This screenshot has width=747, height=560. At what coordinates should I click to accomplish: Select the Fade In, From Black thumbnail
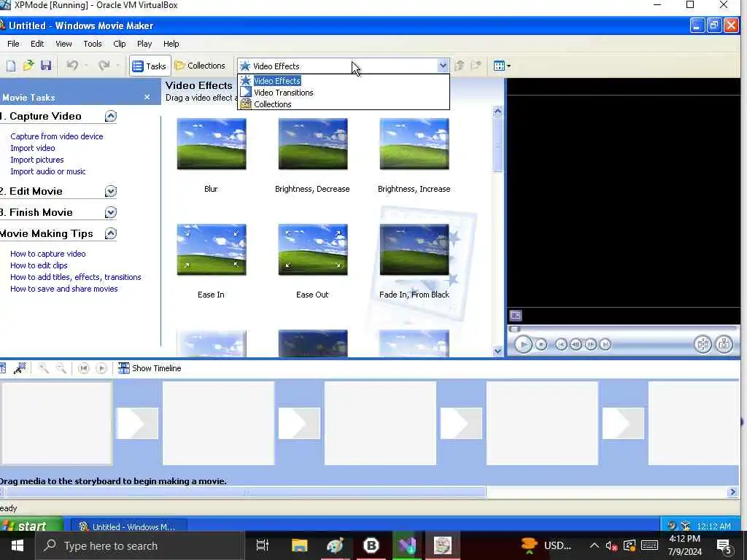click(414, 249)
